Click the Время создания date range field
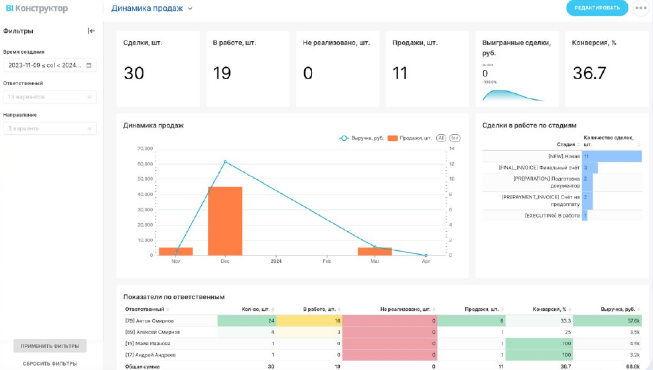 (50, 65)
